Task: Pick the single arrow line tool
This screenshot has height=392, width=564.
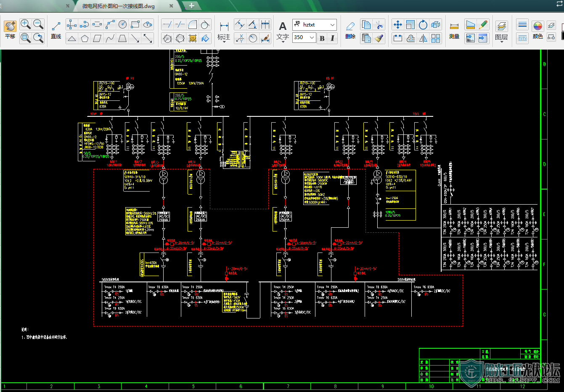Action: 135,38
